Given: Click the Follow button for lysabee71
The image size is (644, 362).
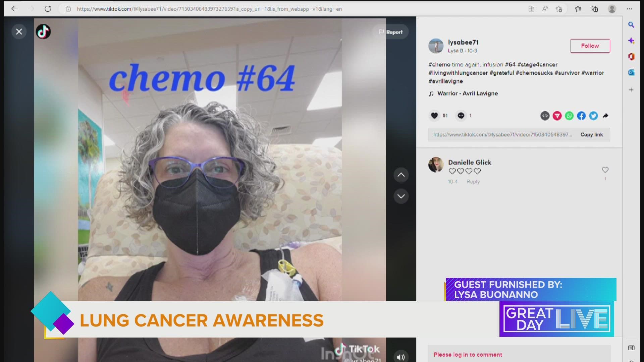Looking at the screenshot, I should tap(590, 46).
